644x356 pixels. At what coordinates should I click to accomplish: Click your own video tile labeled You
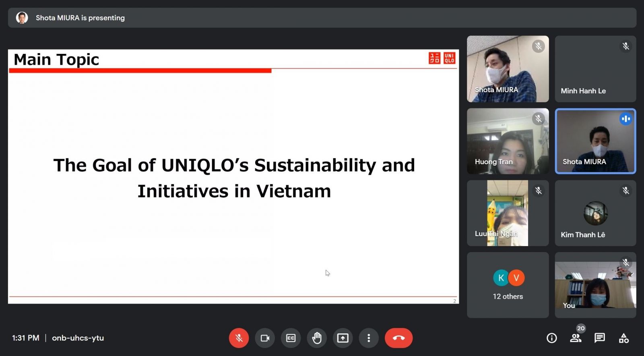tap(595, 285)
